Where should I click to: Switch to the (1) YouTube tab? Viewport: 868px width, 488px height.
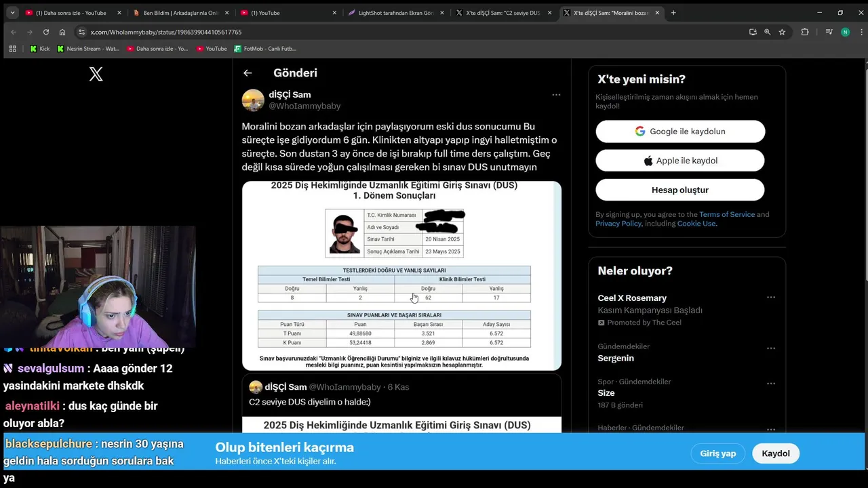289,13
